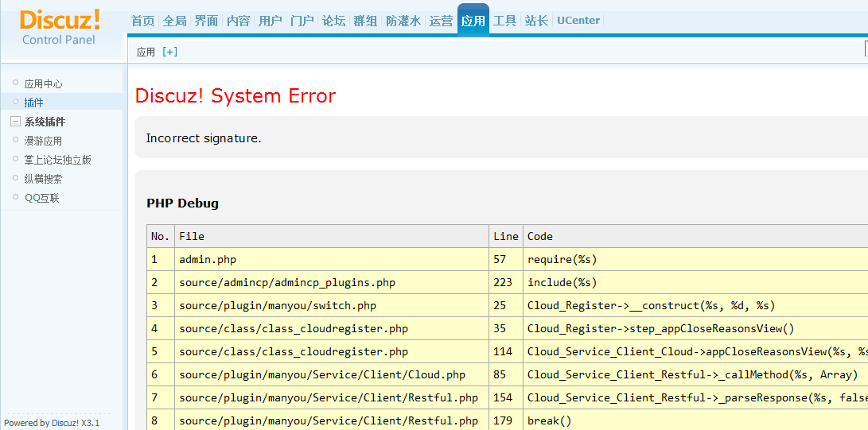Collapse the 系统插件 section toggle
This screenshot has width=868, height=430.
pyautogui.click(x=15, y=122)
